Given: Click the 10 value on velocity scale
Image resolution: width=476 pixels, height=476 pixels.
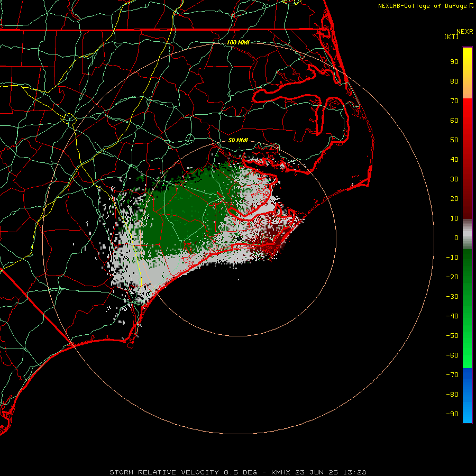Looking at the screenshot, I should pos(454,218).
